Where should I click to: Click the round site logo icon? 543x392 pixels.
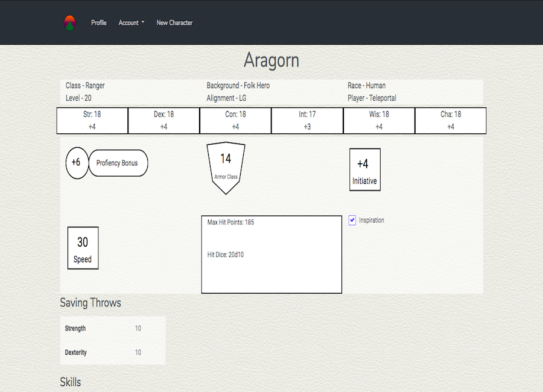pos(69,23)
